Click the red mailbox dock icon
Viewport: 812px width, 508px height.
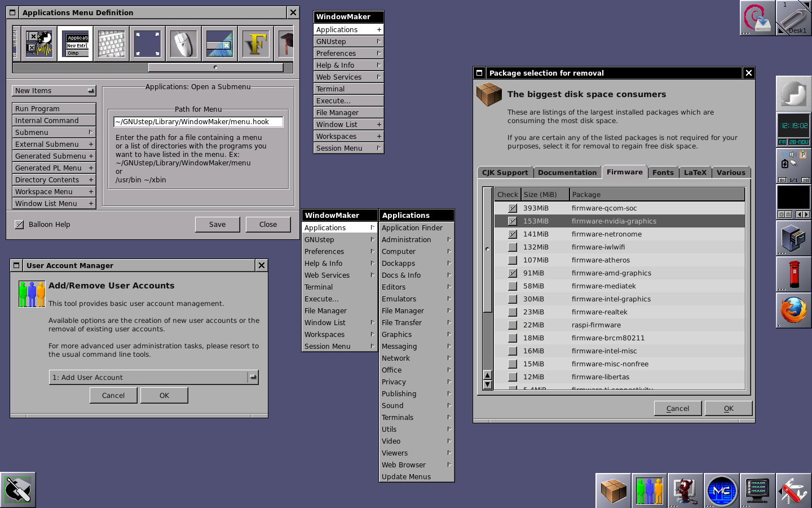point(793,274)
